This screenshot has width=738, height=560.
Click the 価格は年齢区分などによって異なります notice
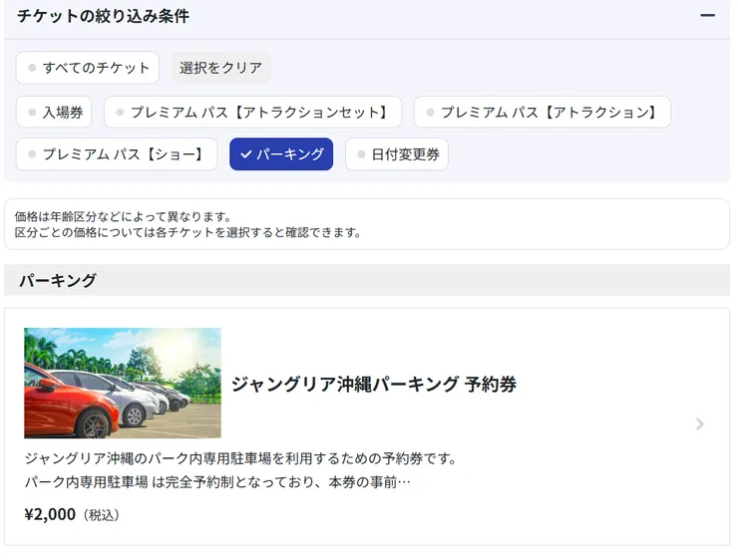[x=124, y=217]
